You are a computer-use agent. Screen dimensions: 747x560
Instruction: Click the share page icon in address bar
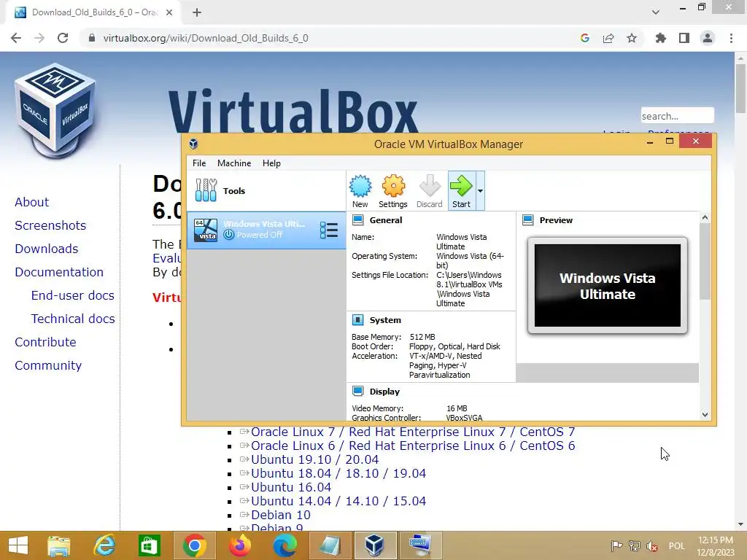608,38
